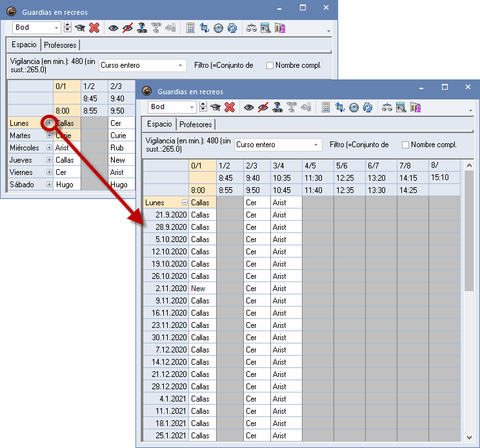This screenshot has height=448, width=480.
Task: Click the crossed-out eye icon in front window
Action: pos(263,108)
